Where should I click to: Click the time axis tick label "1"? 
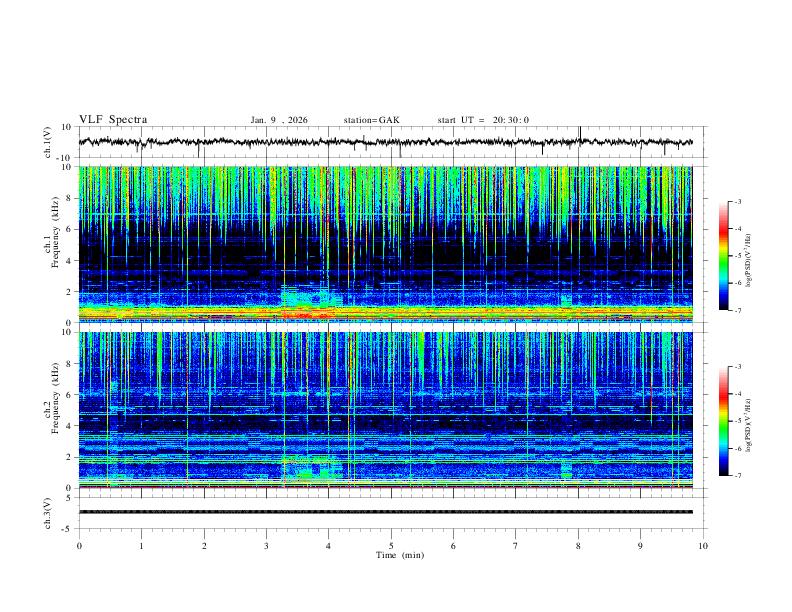[141, 546]
